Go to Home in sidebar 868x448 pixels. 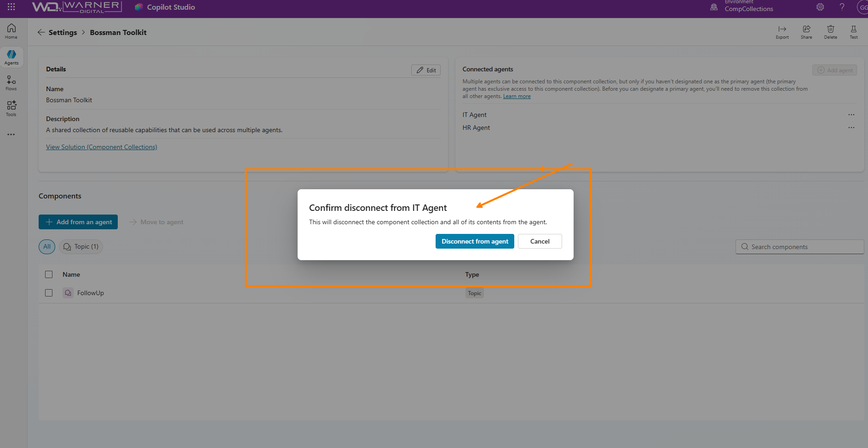[x=11, y=31]
